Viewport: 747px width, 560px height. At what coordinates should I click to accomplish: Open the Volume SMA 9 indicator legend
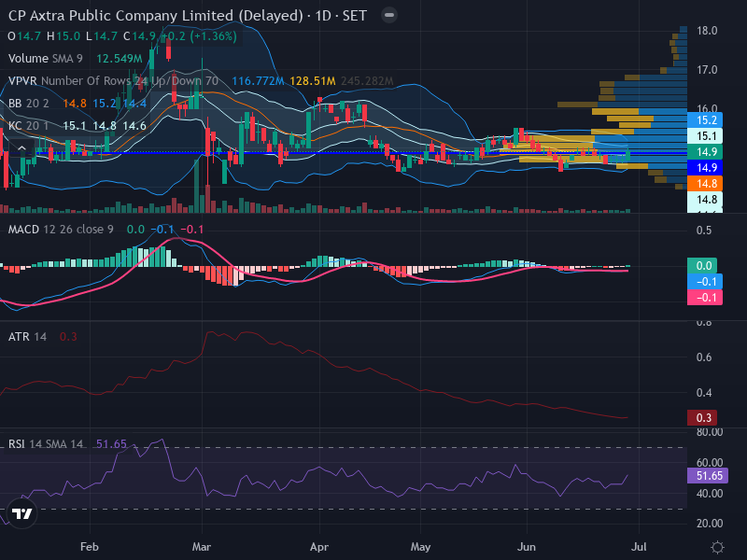point(45,59)
